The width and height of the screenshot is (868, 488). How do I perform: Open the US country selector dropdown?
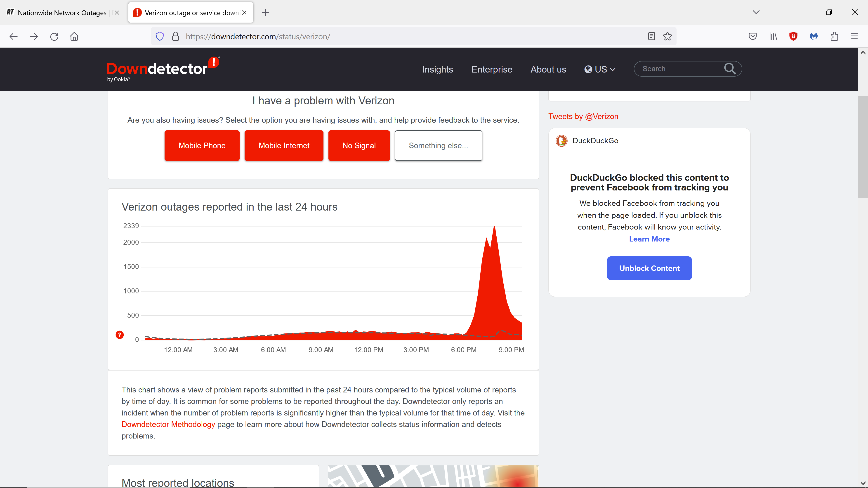point(600,69)
